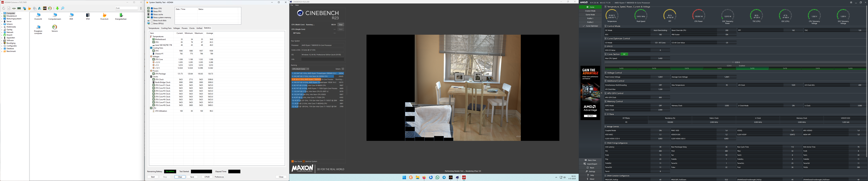
Task: Uncheck the Stress CPU checkbox
Action: coord(152,8)
